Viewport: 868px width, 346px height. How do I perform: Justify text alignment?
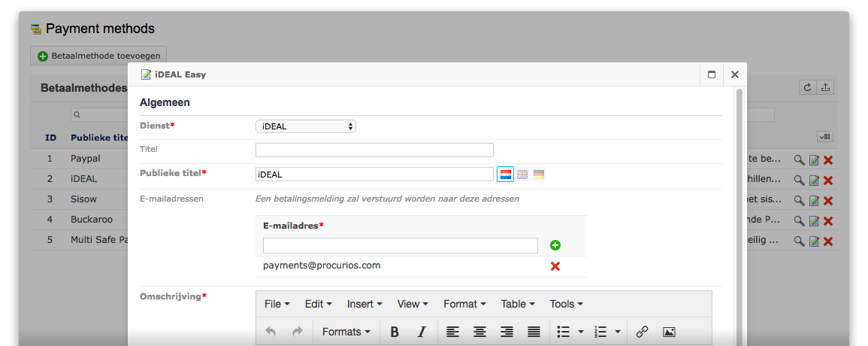pos(534,332)
